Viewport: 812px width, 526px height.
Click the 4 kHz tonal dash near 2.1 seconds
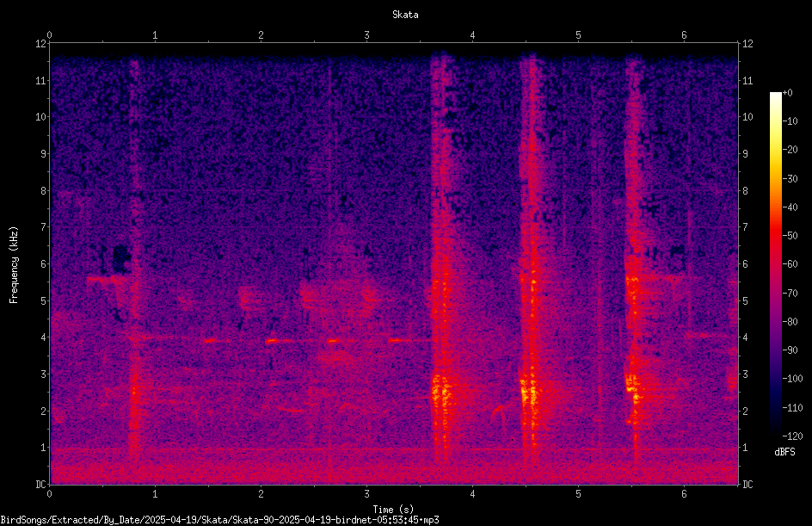[x=273, y=341]
